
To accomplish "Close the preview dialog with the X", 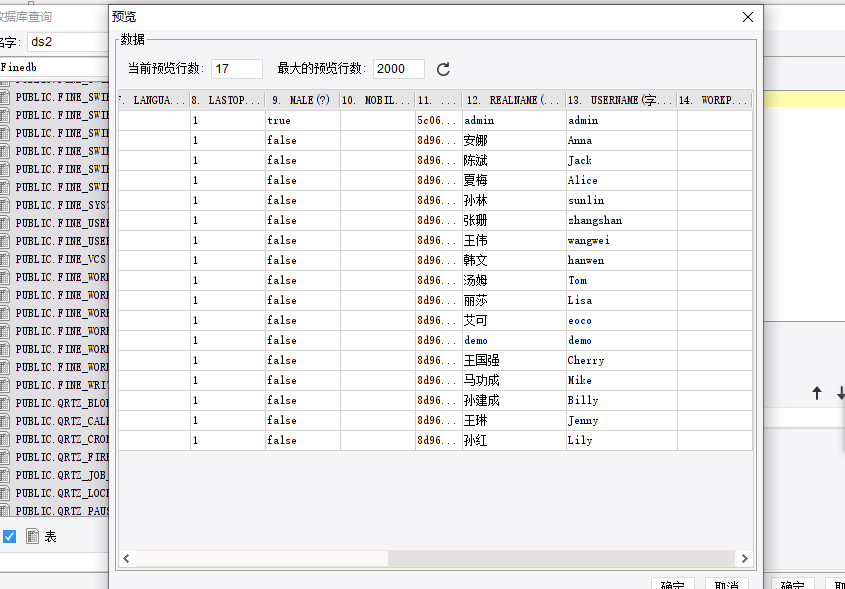I will click(747, 17).
